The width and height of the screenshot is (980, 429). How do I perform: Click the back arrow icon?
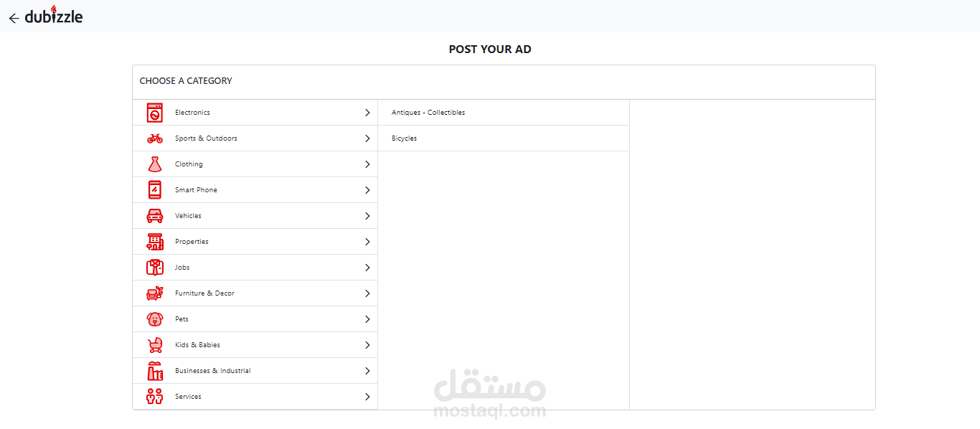point(14,18)
